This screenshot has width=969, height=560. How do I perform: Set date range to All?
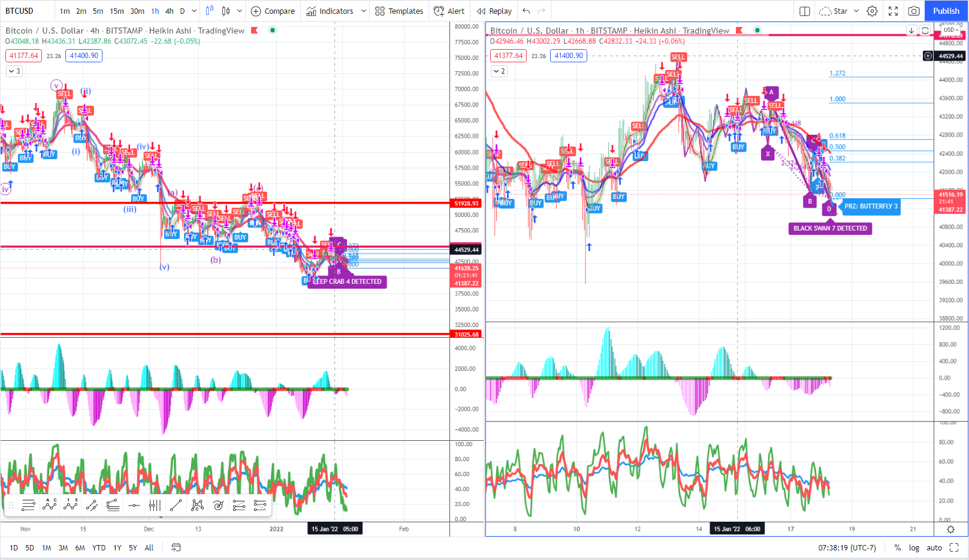[149, 547]
